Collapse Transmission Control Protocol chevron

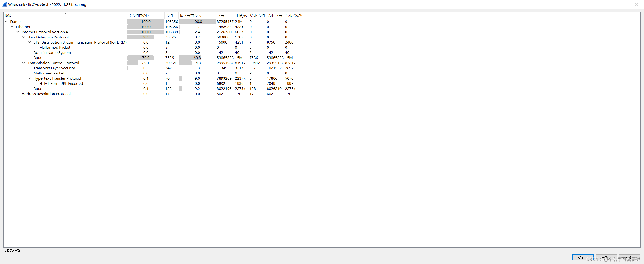coord(24,63)
